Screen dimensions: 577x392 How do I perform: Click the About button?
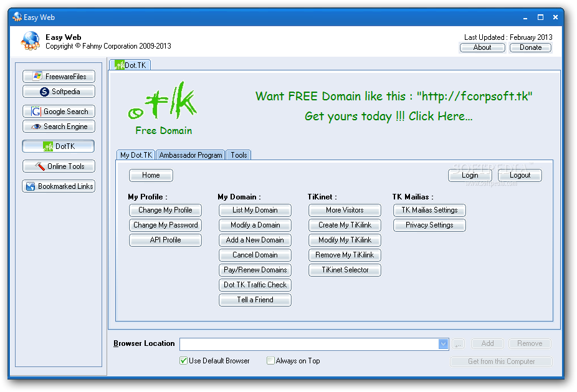click(x=482, y=47)
